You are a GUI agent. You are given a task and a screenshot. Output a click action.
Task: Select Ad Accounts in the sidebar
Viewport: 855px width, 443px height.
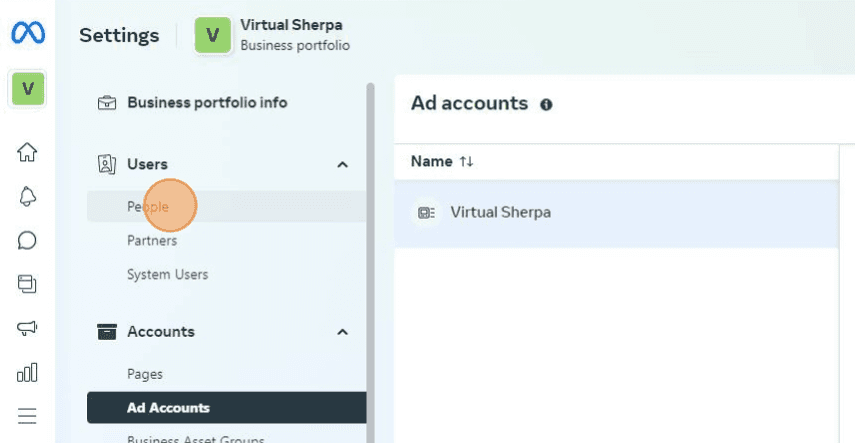(226, 408)
